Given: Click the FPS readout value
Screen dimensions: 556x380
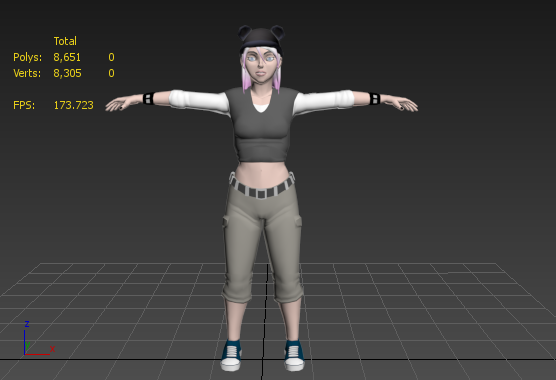Looking at the screenshot, I should tap(73, 105).
